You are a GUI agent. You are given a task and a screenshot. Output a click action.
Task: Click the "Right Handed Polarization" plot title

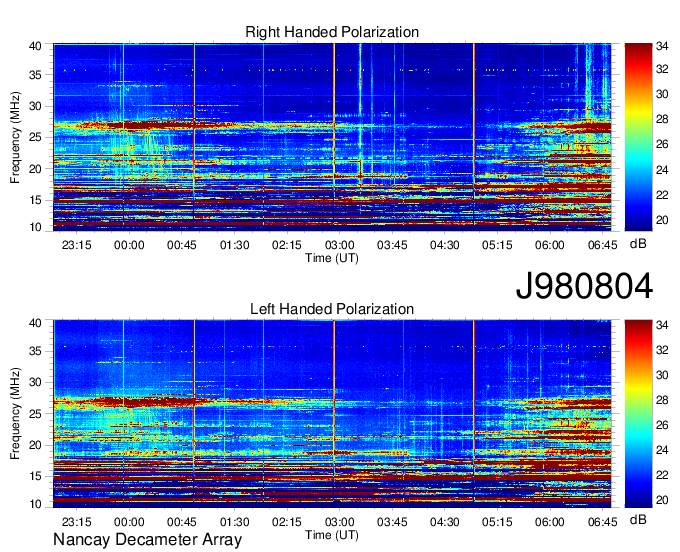point(332,32)
